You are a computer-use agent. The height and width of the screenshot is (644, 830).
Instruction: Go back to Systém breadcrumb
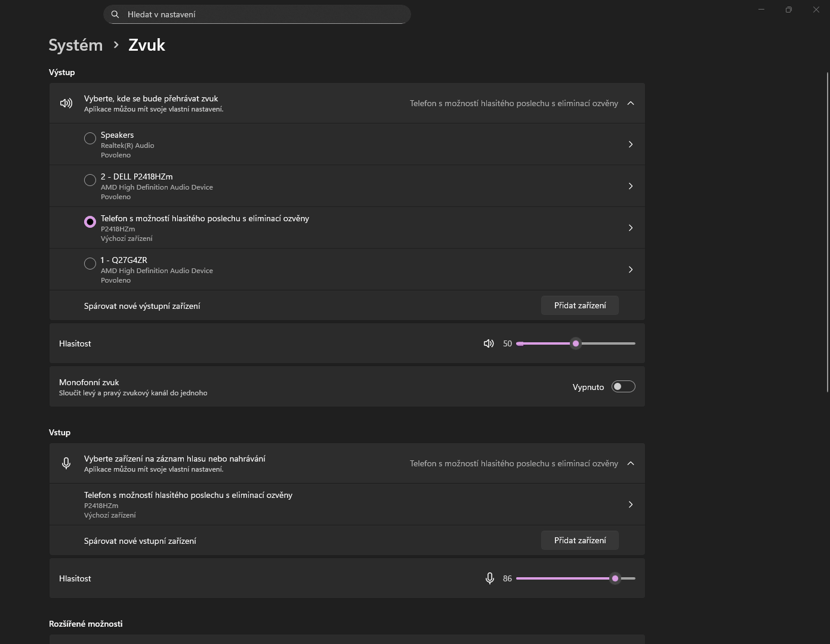pyautogui.click(x=76, y=45)
